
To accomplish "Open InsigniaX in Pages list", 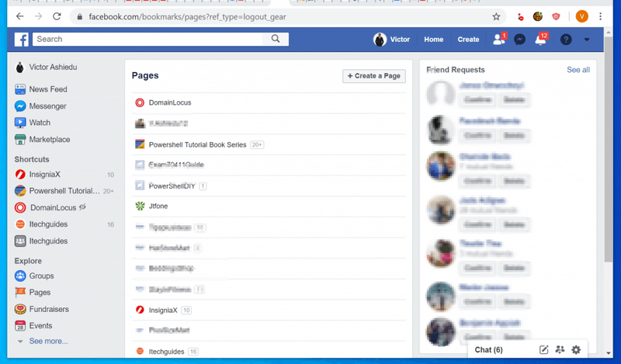I will click(x=163, y=310).
